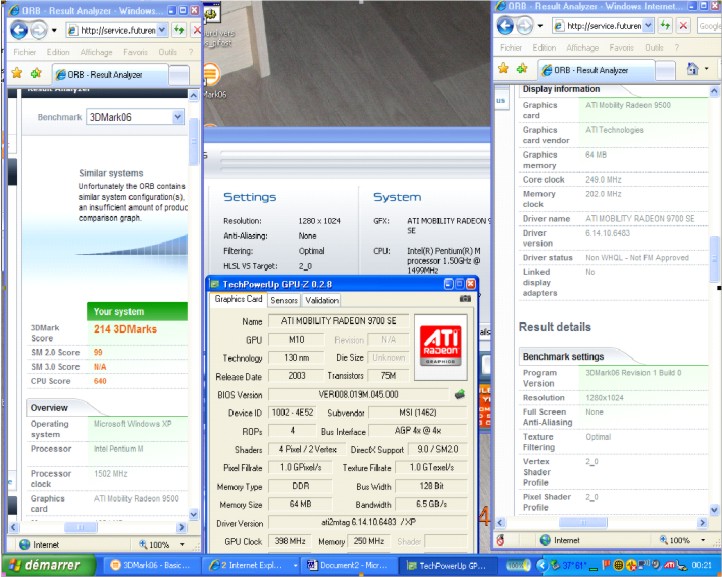Open new blank tab in left browser
This screenshot has width=722, height=577.
[x=179, y=75]
